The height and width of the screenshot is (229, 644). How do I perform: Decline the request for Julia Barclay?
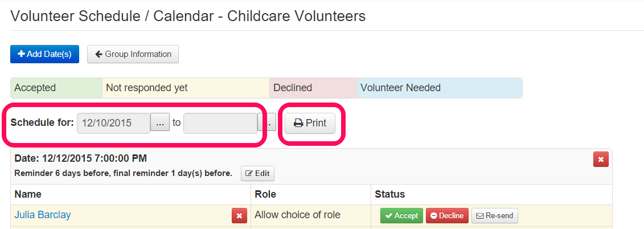447,215
